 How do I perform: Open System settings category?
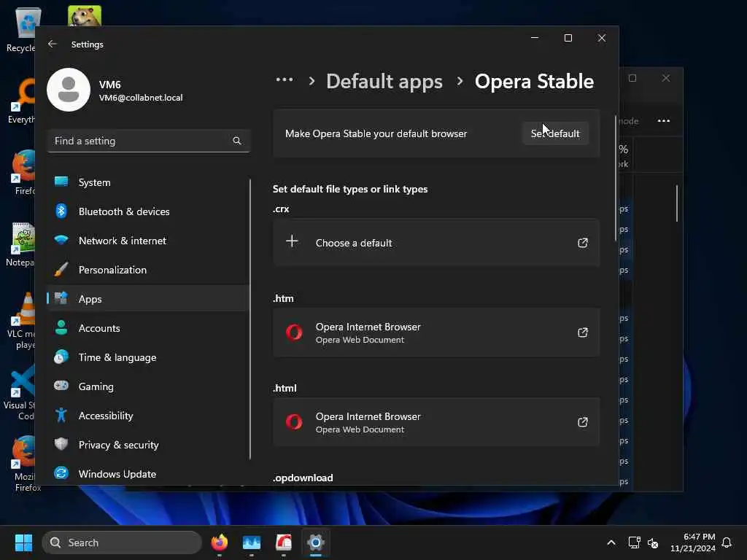147,182
